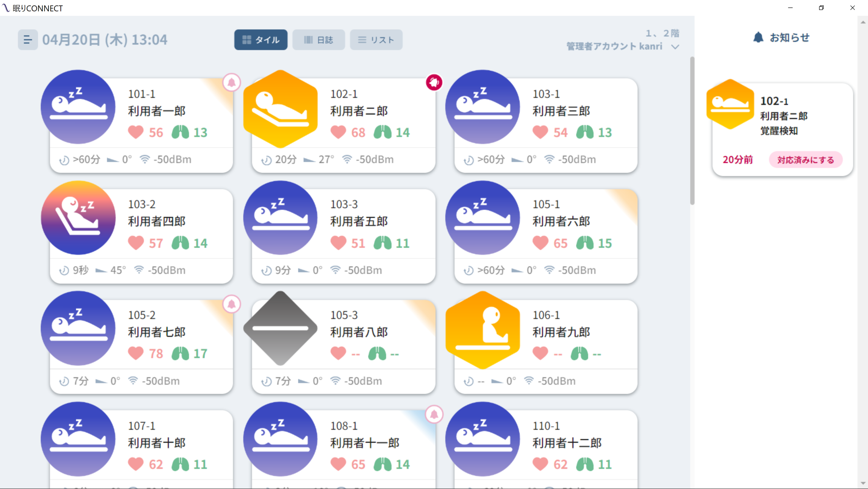Switch to the タイル view
Image resolution: width=868 pixels, height=489 pixels.
[261, 40]
